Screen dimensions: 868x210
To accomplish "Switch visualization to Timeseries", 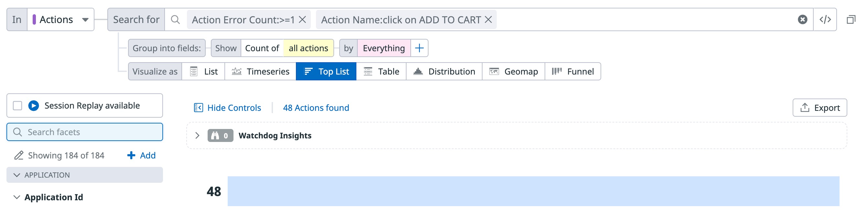I will click(260, 71).
